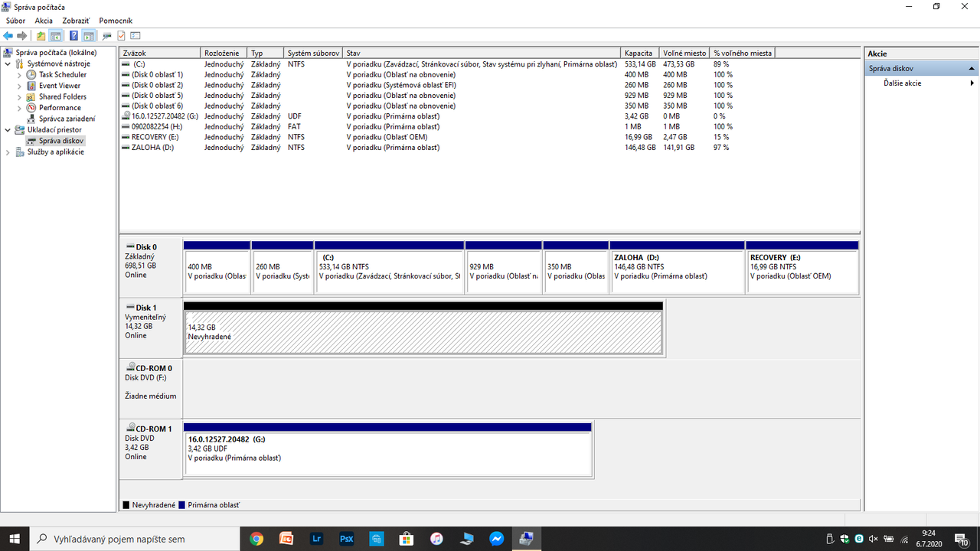Click the list settings toolbar icon
Image resolution: width=980 pixels, height=551 pixels.
136,36
